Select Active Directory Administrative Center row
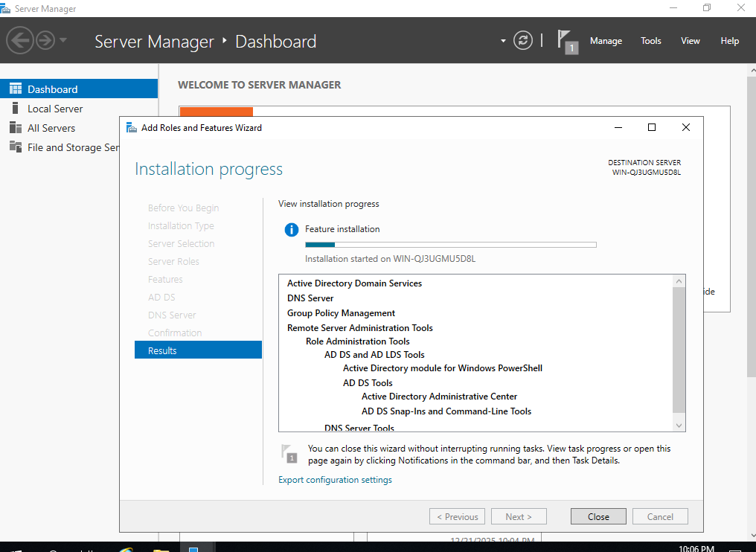This screenshot has width=756, height=552. click(439, 397)
